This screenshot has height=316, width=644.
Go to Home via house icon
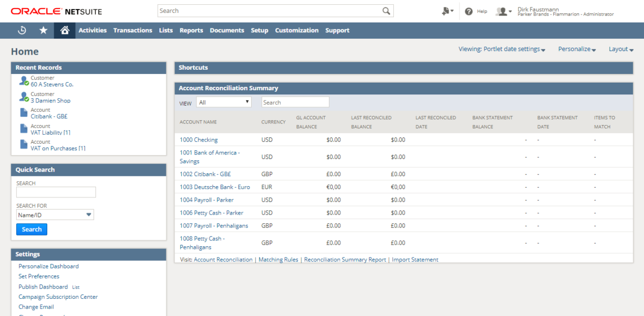click(x=65, y=31)
